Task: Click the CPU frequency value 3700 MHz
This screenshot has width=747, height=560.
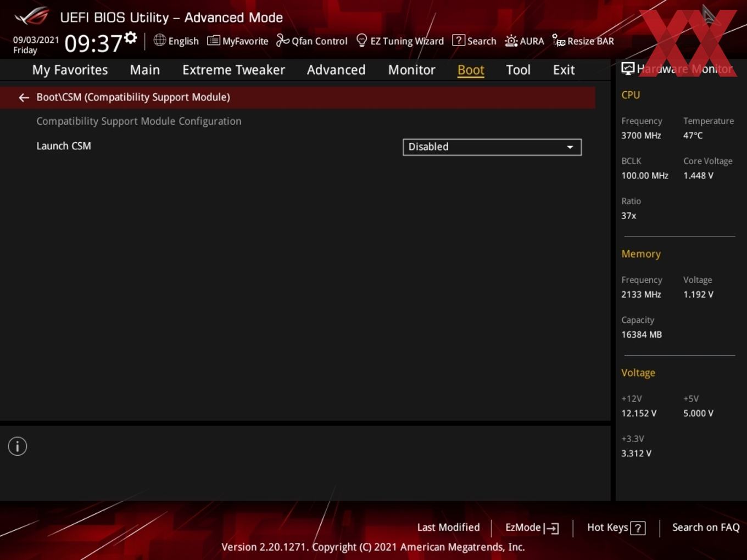Action: pyautogui.click(x=641, y=136)
